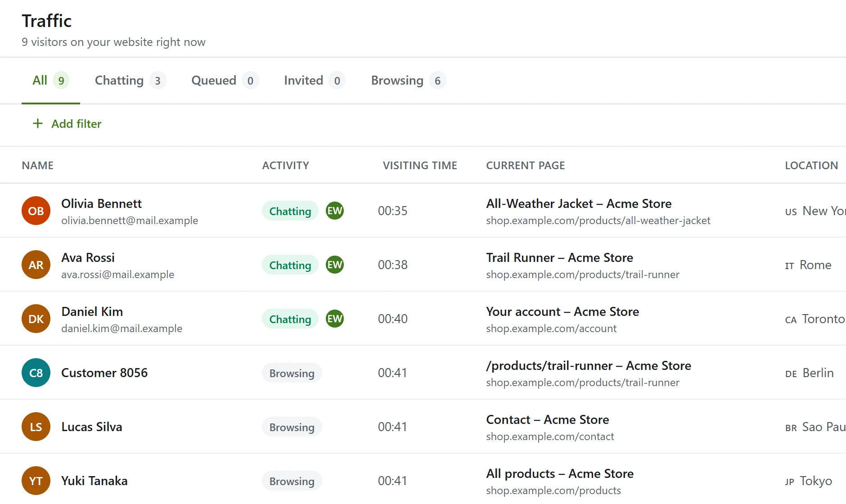Viewport: 846px width, 504px height.
Task: Click the Browsing status badge for Lucas Silva
Action: point(292,427)
